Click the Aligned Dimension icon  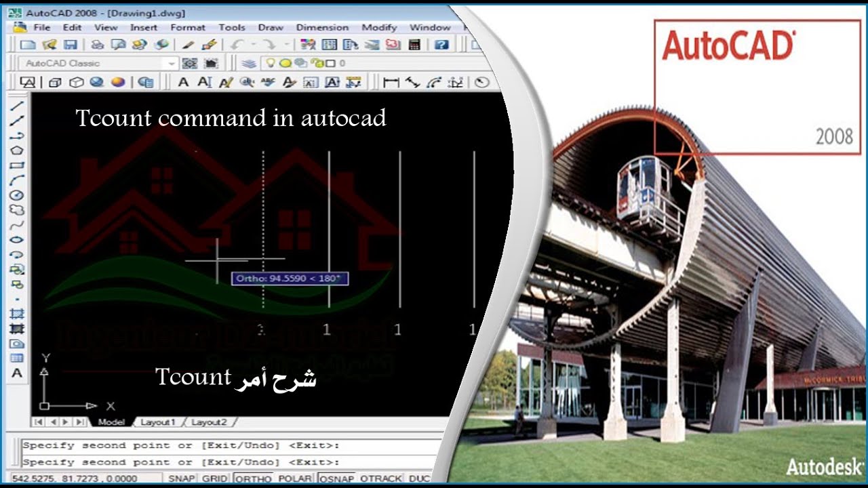point(412,82)
